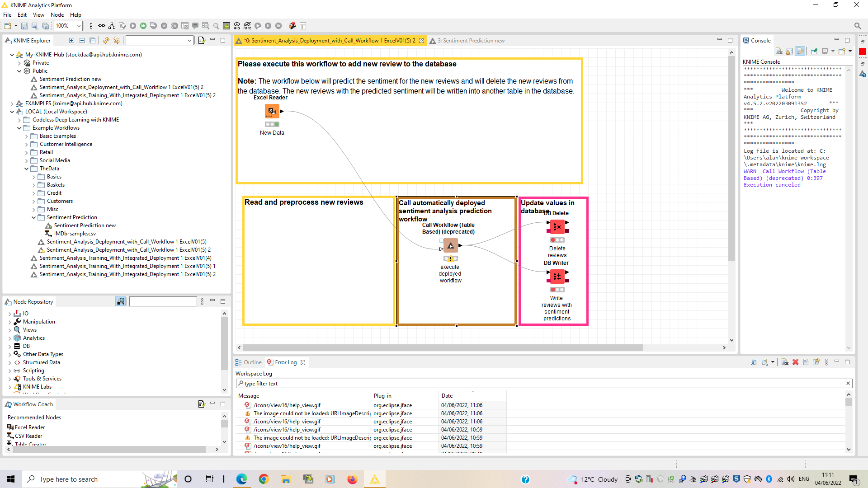The height and width of the screenshot is (488, 868).
Task: Collapse TheData folder
Action: pyautogui.click(x=26, y=169)
